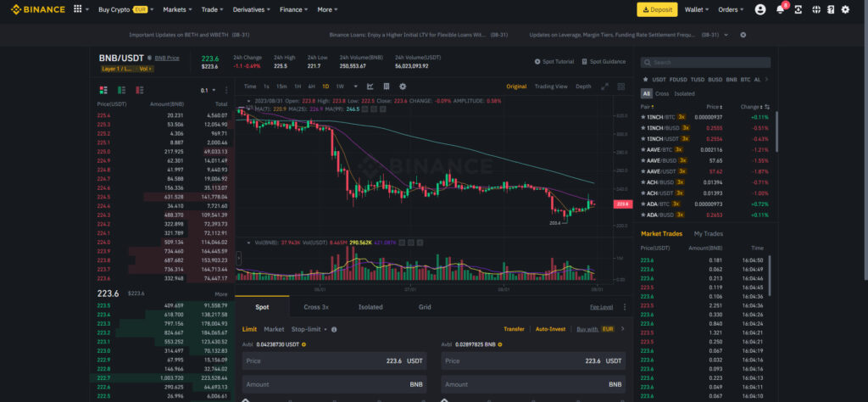Screen dimensions: 868x402
Task: Open Trade dropdown menu
Action: (213, 9)
